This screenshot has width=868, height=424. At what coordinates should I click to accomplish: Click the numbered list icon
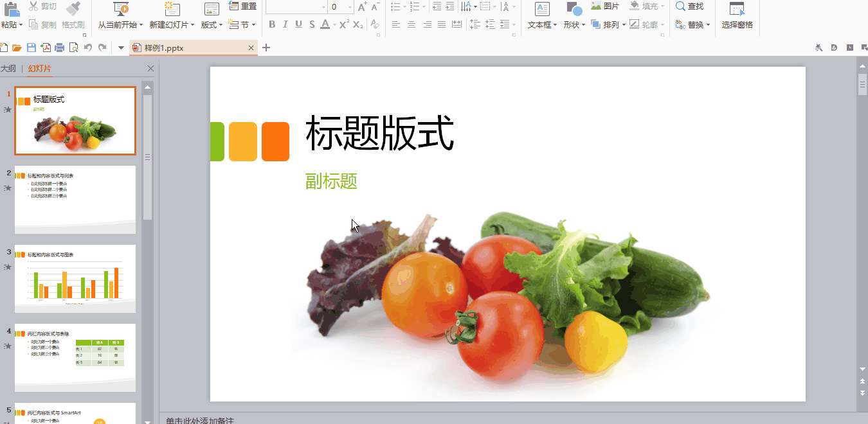pos(415,6)
